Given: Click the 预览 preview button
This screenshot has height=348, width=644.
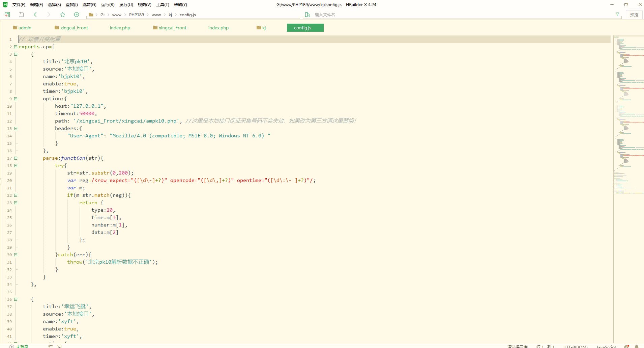Looking at the screenshot, I should click(634, 15).
